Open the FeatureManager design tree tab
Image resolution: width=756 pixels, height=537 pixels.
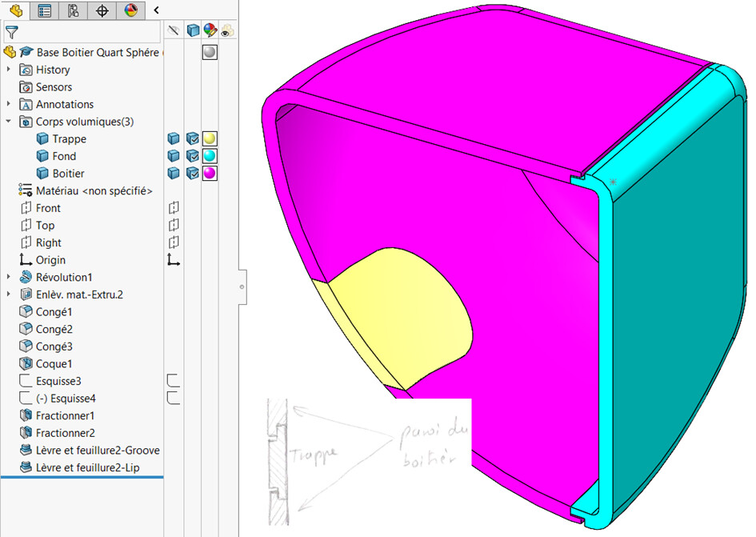pos(15,10)
